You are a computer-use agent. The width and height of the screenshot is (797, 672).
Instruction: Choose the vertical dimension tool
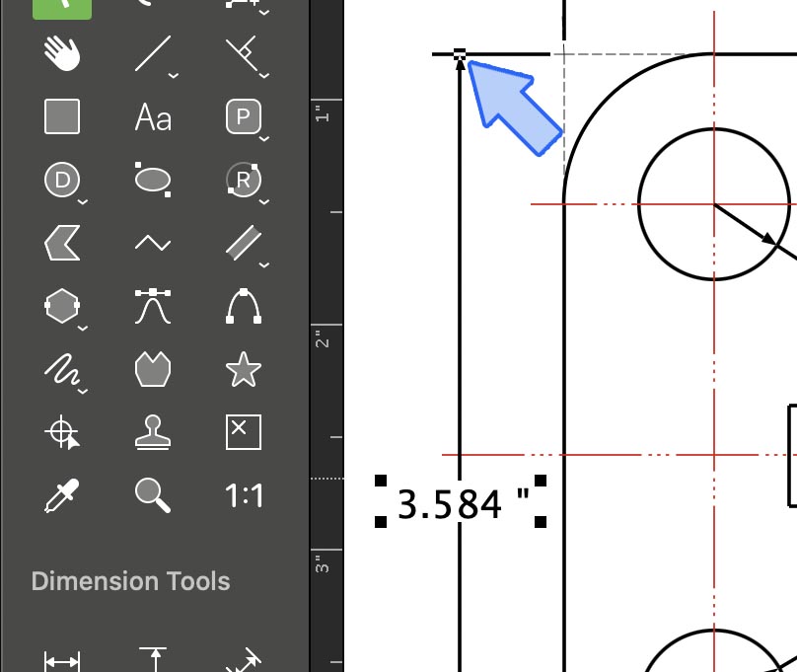152,659
